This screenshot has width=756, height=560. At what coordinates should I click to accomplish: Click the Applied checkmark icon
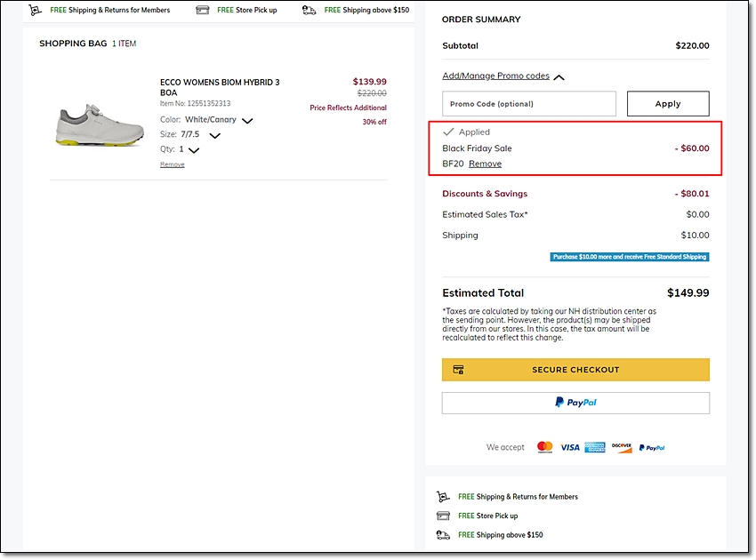pyautogui.click(x=448, y=132)
